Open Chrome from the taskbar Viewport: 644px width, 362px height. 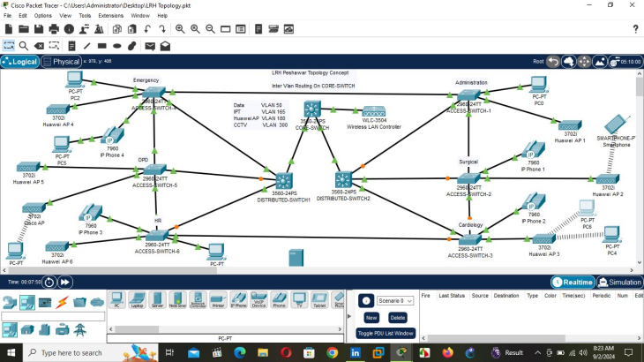tap(332, 352)
